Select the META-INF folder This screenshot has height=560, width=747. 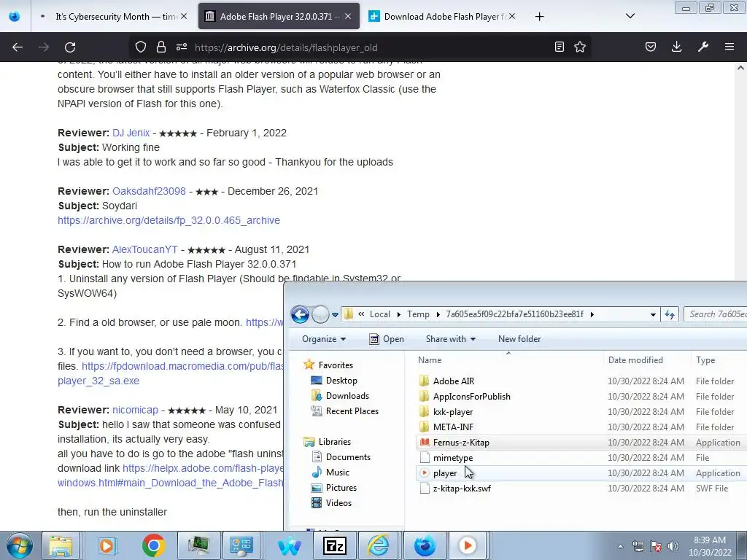[453, 427]
